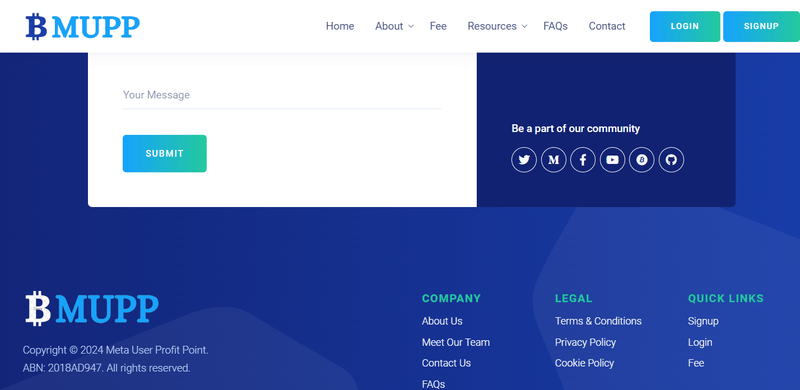Open Resources in the navigation bar
Viewport: 800px width, 390px height.
492,26
